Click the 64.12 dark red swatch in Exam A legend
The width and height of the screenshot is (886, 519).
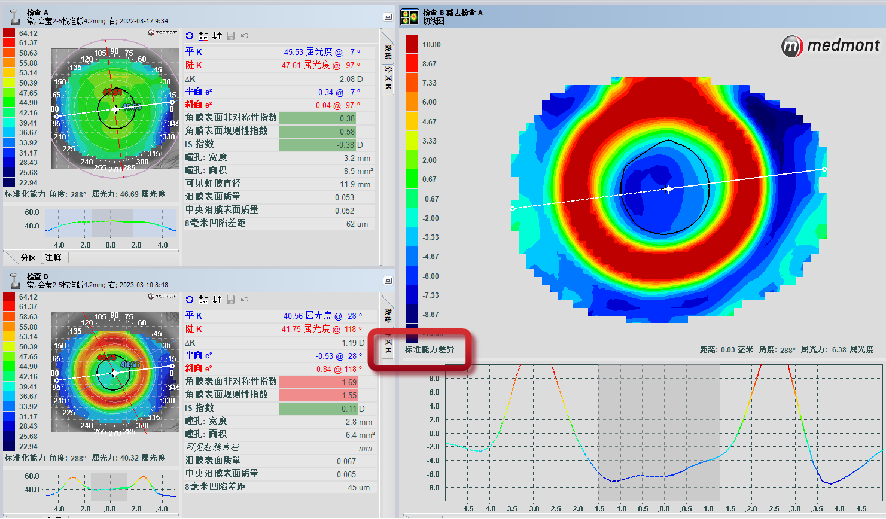[x=9, y=33]
